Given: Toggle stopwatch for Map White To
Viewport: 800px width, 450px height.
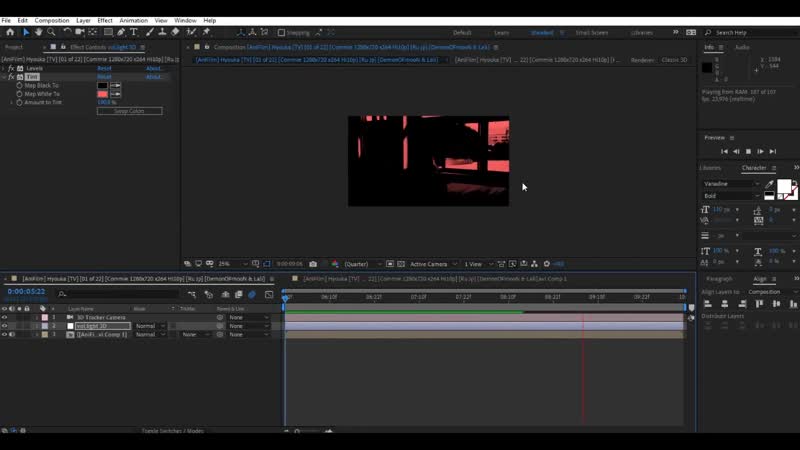Looking at the screenshot, I should tap(19, 94).
